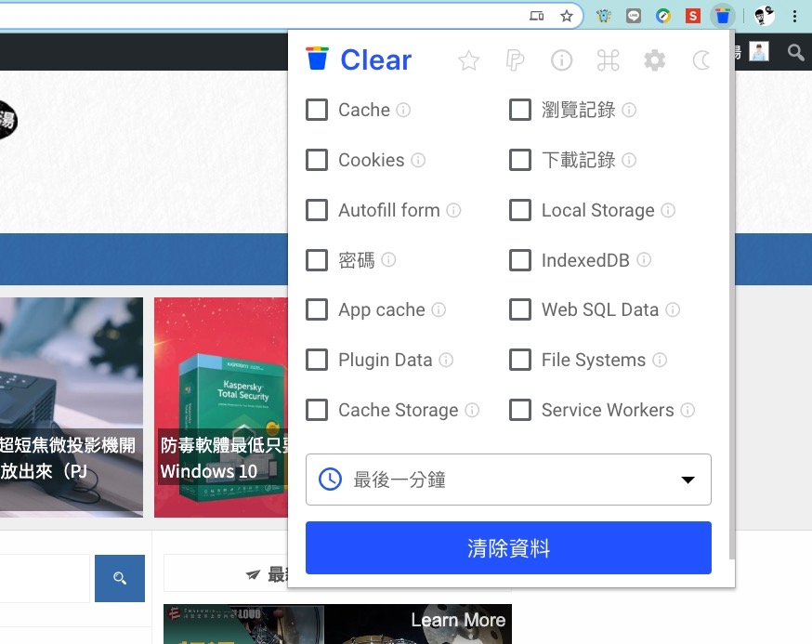Click the star rating icon in Clear popup
Viewport: 812px width, 644px height.
click(468, 60)
